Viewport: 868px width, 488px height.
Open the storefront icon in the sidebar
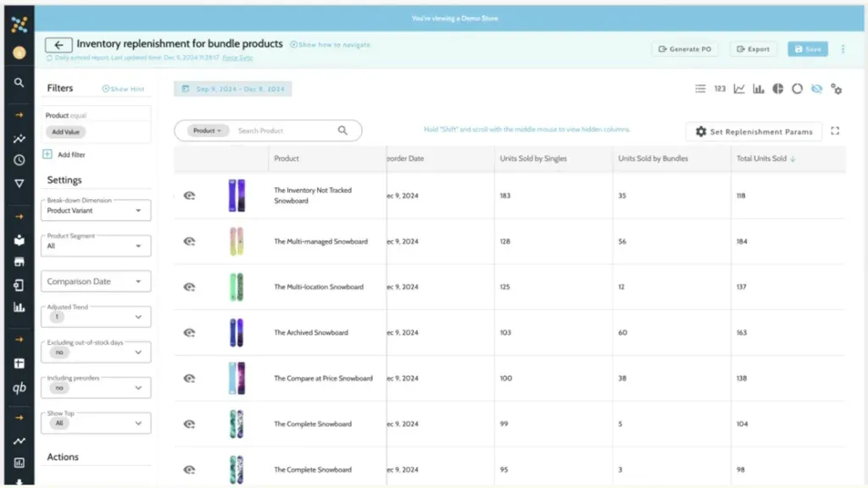19,262
